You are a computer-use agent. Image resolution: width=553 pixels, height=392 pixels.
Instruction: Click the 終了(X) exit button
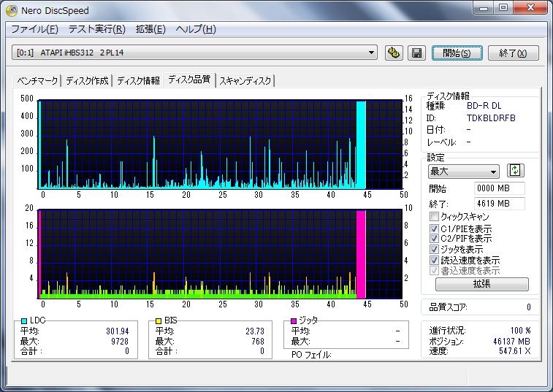point(513,53)
